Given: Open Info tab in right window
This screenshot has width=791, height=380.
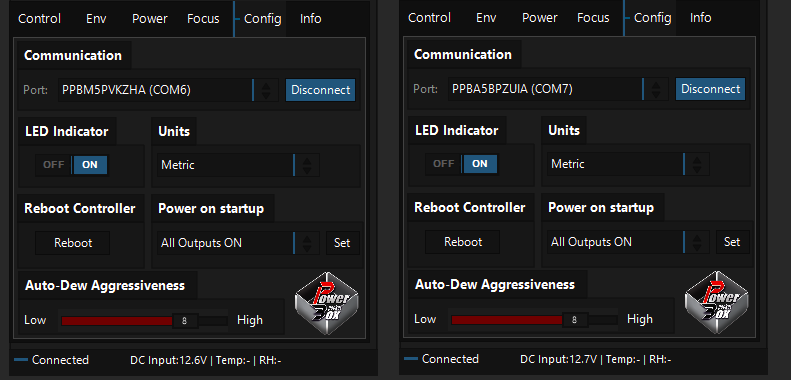Looking at the screenshot, I should (x=701, y=18).
